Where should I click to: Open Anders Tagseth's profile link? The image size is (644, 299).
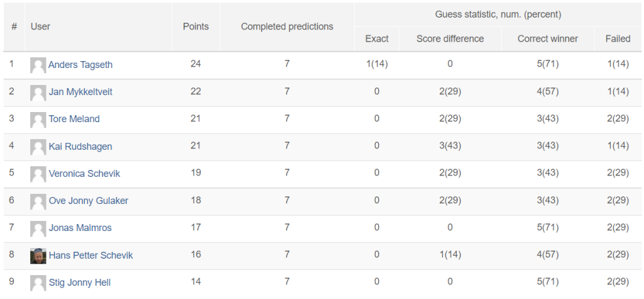[x=80, y=65]
